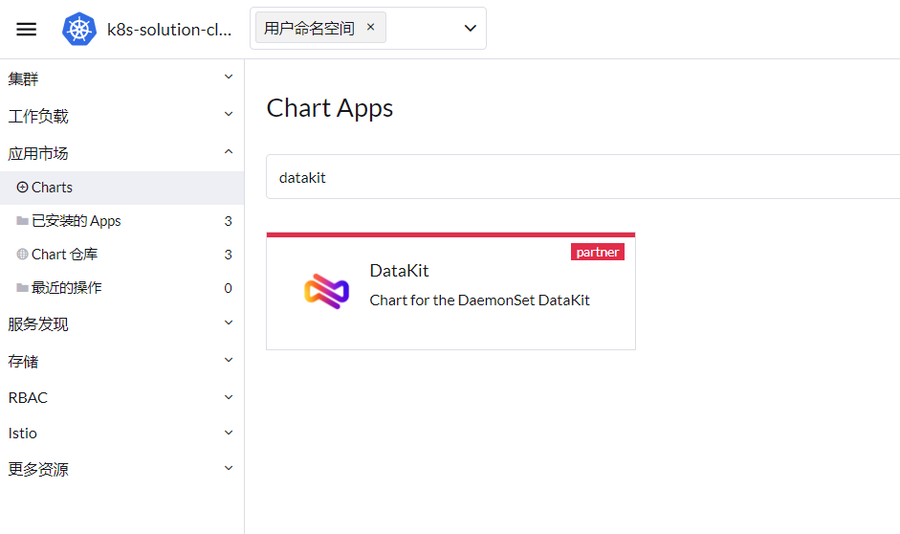Viewport: 900px width, 534px height.
Task: Click the count 0 beside 最近的操作
Action: click(x=228, y=288)
